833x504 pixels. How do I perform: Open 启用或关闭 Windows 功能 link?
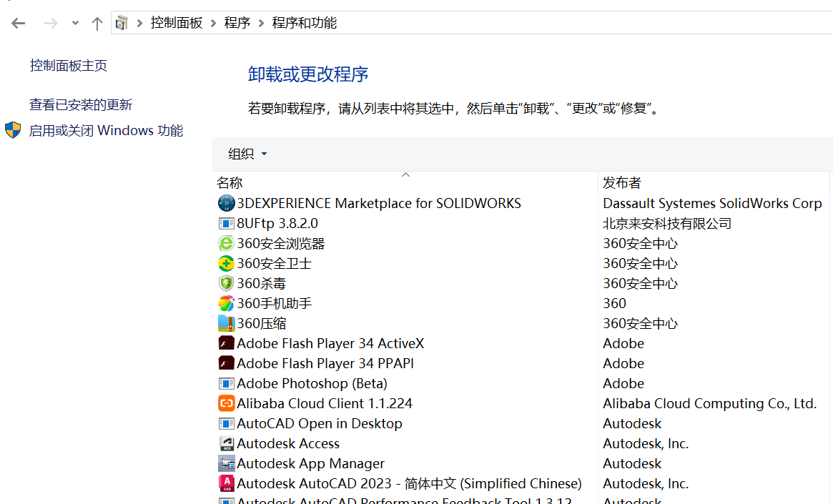click(106, 130)
